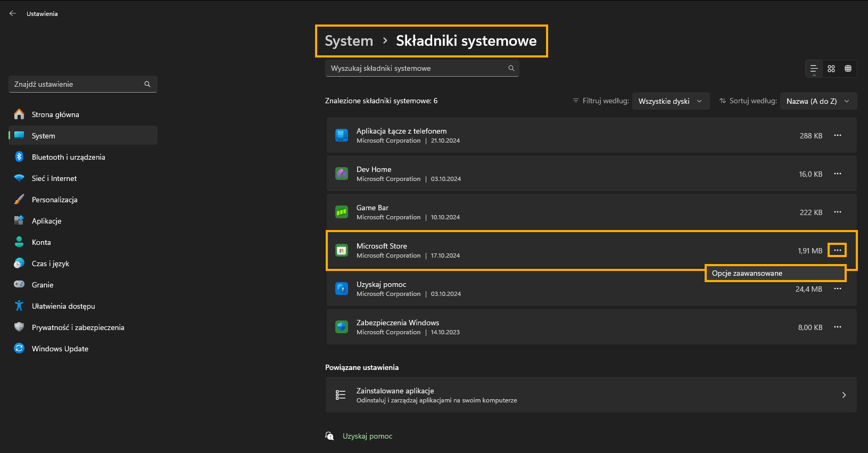
Task: Open more options for Dev Home
Action: click(838, 174)
